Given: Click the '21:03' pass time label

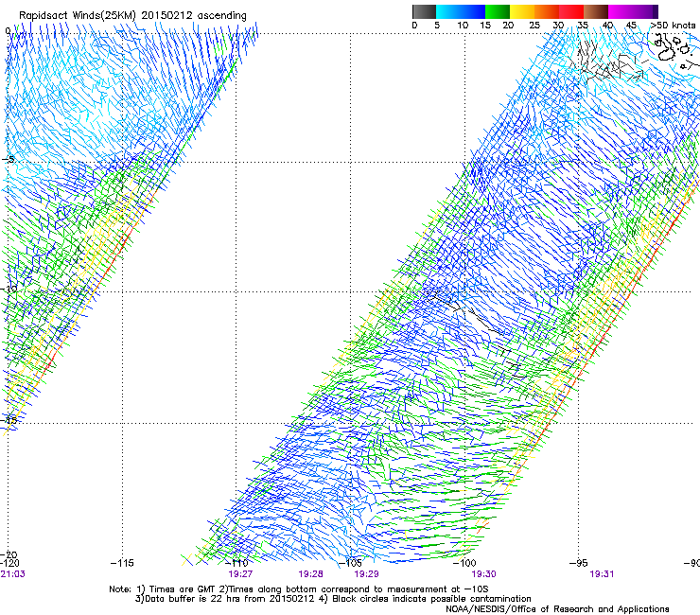Looking at the screenshot, I should pyautogui.click(x=12, y=574).
